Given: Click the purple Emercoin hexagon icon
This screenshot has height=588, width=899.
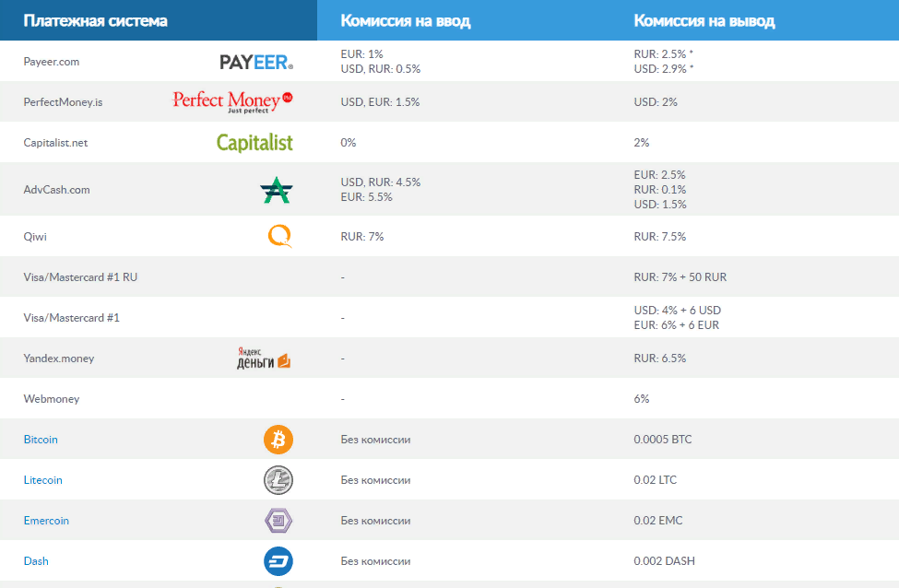Looking at the screenshot, I should click(x=278, y=521).
